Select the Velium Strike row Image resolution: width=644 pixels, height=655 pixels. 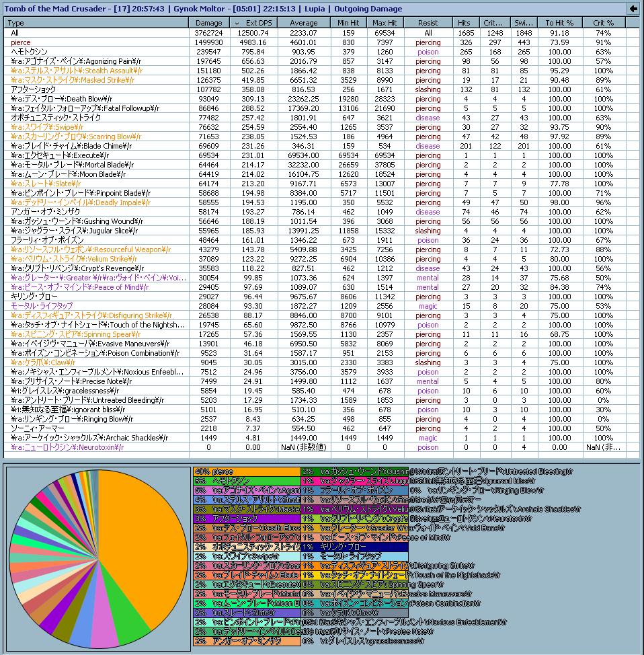point(321,259)
